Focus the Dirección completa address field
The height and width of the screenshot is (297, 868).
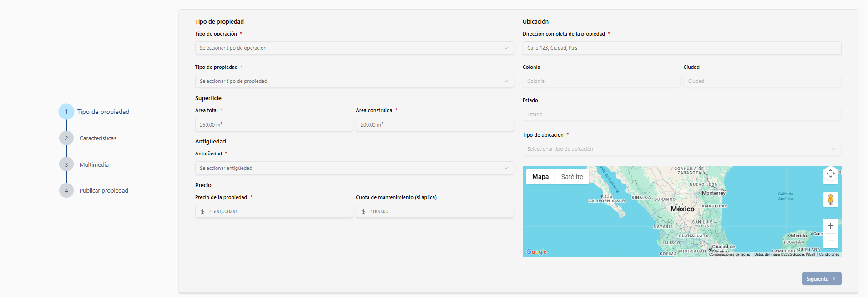(681, 48)
